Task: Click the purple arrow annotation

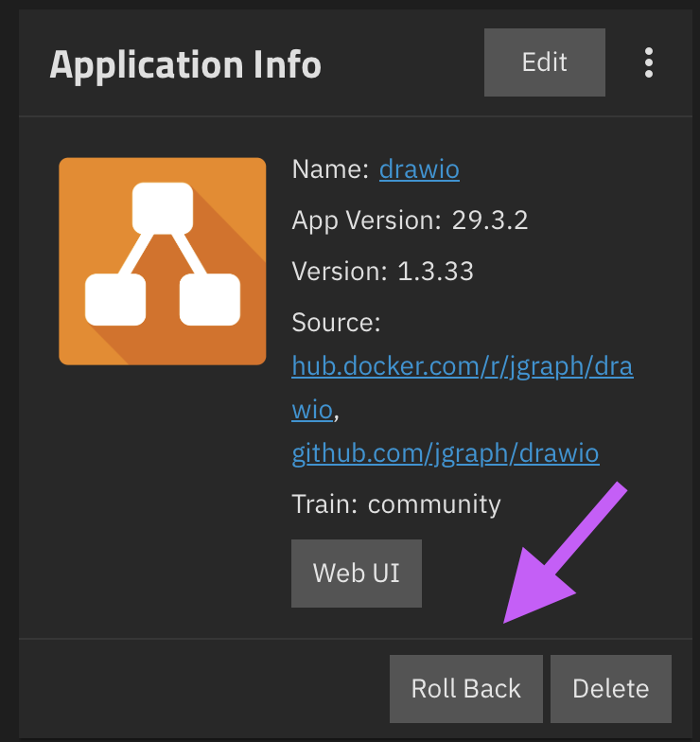Action: tap(558, 558)
